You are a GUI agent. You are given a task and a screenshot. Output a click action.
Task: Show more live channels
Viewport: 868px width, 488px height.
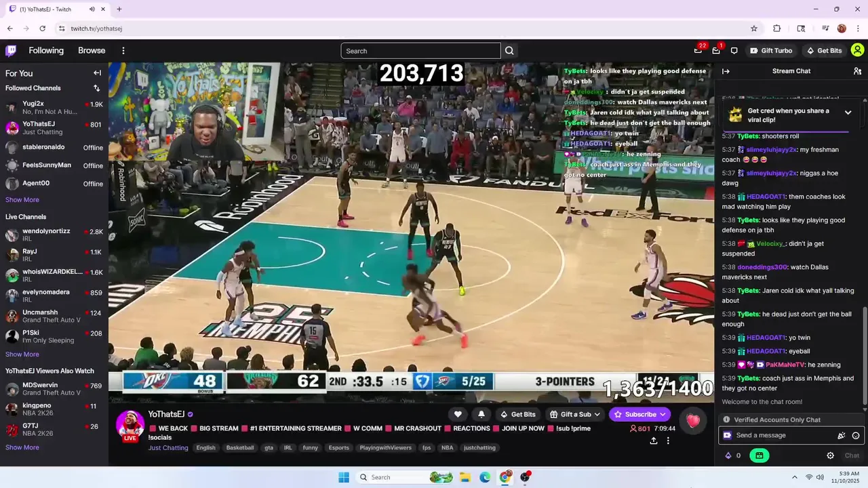click(x=22, y=354)
